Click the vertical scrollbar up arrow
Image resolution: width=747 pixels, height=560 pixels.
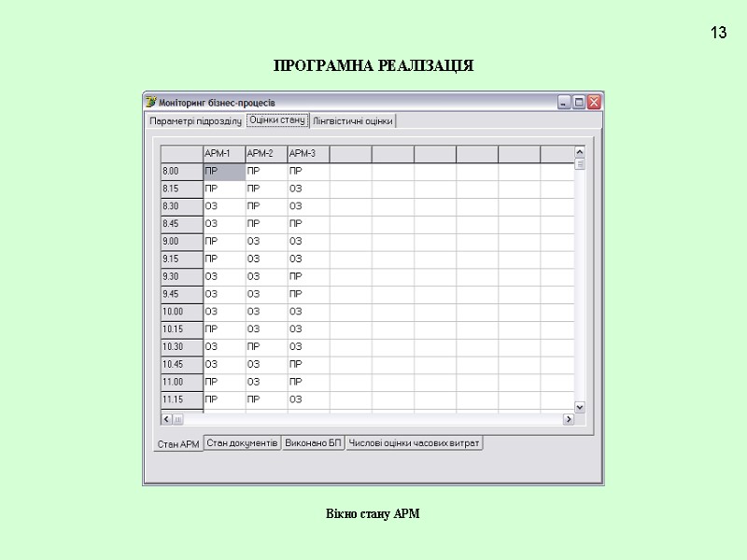pos(580,152)
